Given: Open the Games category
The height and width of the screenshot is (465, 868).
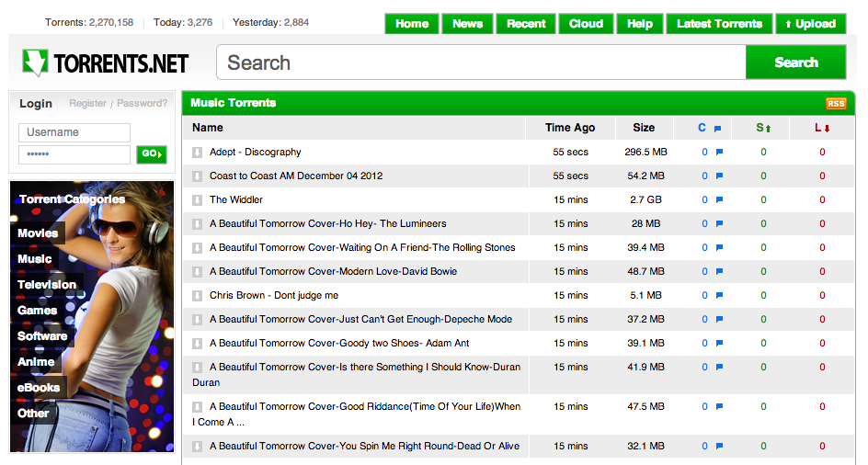Looking at the screenshot, I should point(37,311).
